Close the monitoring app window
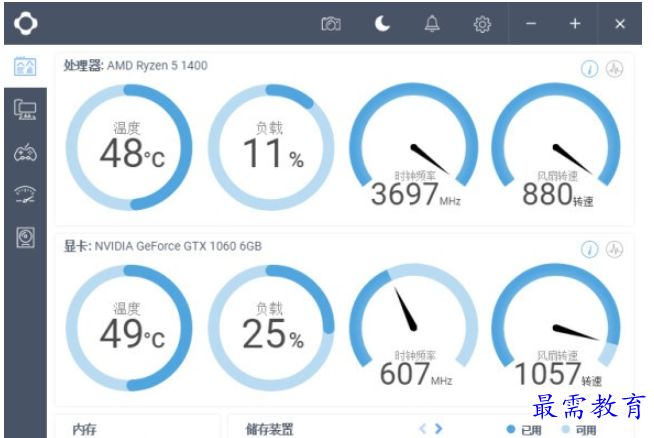 pyautogui.click(x=620, y=24)
